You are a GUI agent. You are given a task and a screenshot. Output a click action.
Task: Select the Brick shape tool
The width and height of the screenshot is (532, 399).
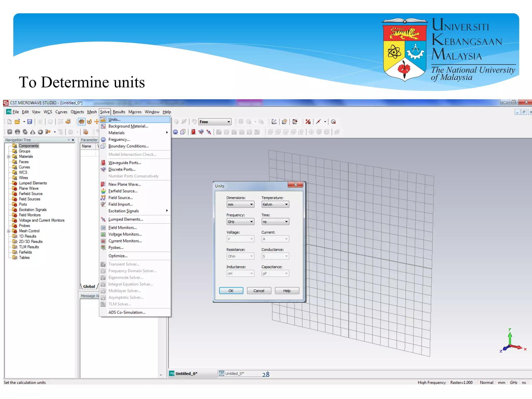click(x=10, y=132)
